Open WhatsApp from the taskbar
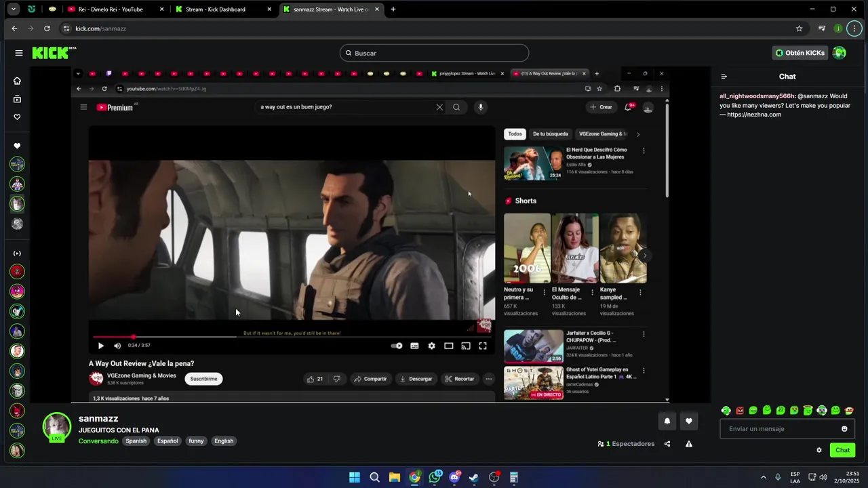The width and height of the screenshot is (868, 488). (x=435, y=477)
